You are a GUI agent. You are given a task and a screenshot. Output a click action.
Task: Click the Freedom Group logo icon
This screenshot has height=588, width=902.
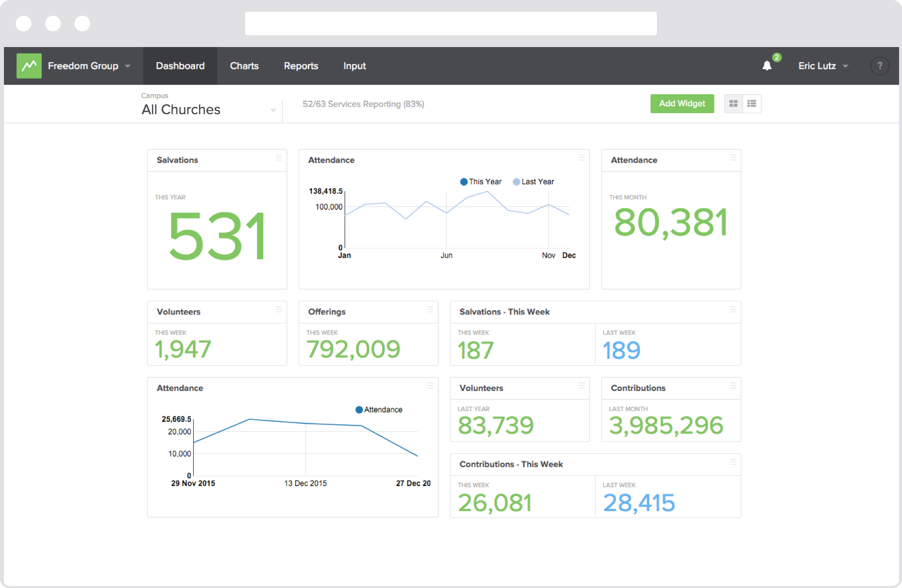tap(28, 65)
